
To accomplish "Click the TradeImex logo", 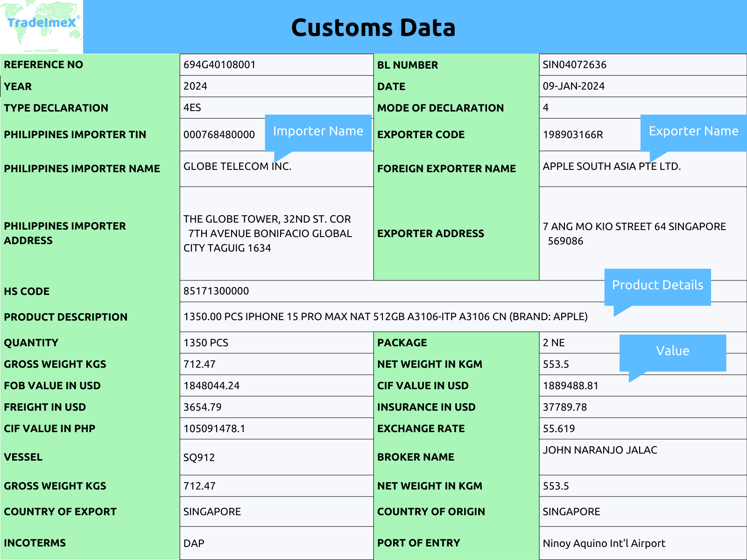I will tap(42, 27).
